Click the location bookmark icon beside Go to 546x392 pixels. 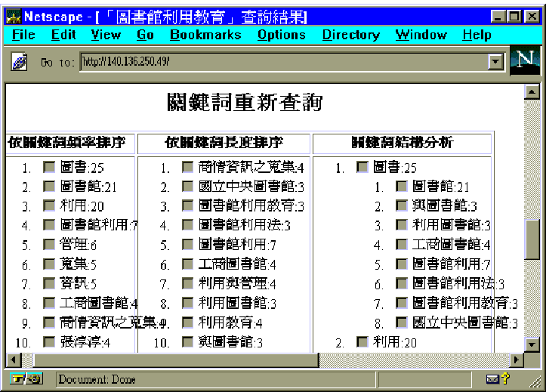pos(20,63)
